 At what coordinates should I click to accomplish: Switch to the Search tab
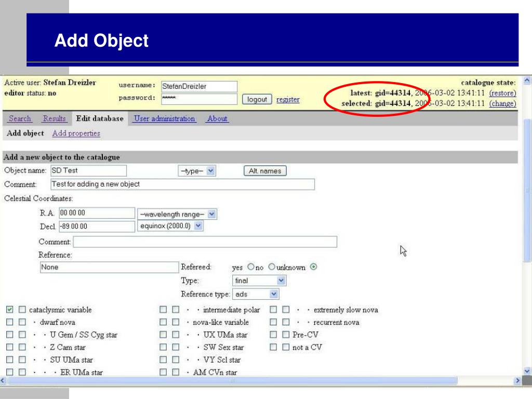(x=20, y=118)
